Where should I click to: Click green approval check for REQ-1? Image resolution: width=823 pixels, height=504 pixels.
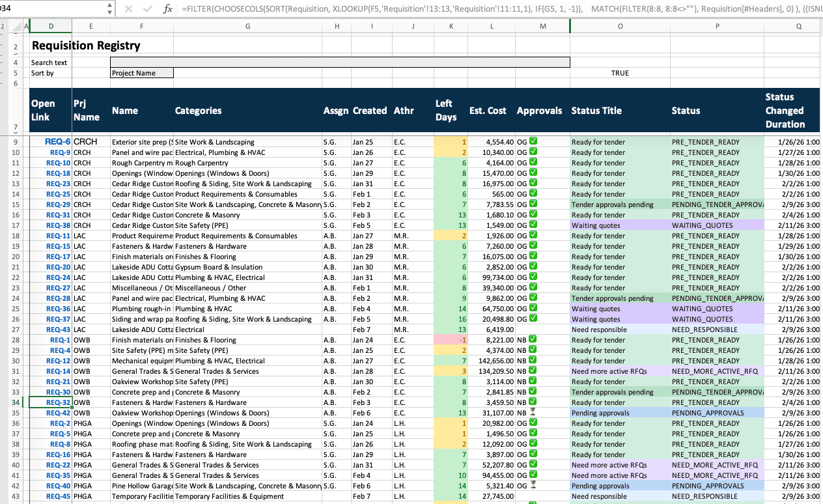pos(533,340)
